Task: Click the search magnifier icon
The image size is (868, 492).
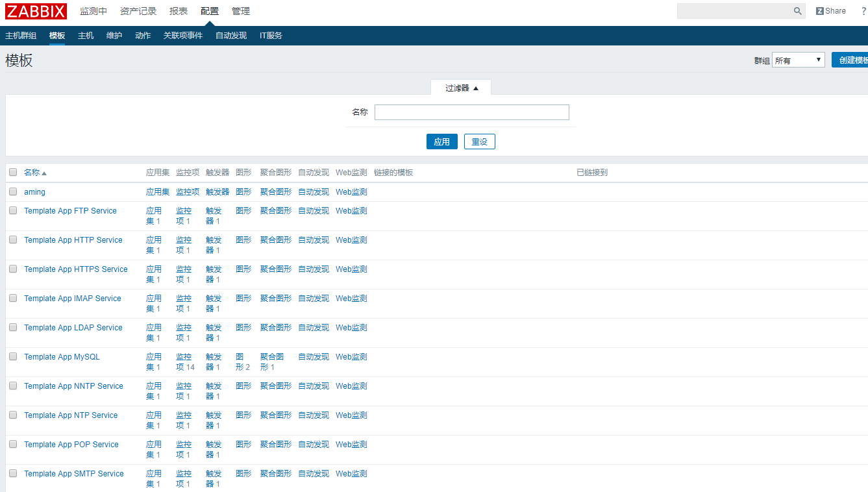Action: click(798, 11)
